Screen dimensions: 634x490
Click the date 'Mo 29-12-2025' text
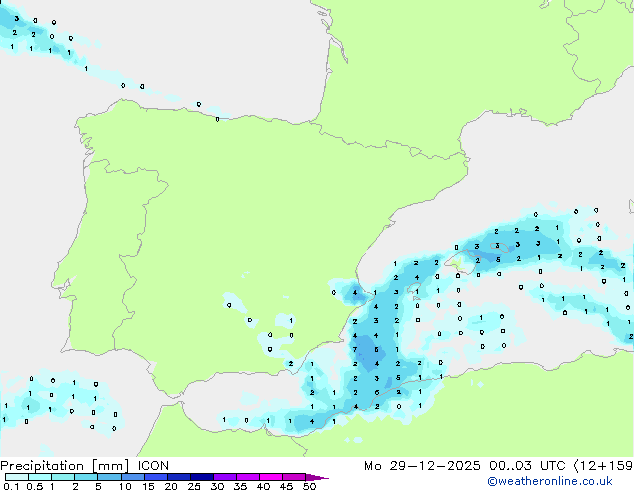coord(422,466)
